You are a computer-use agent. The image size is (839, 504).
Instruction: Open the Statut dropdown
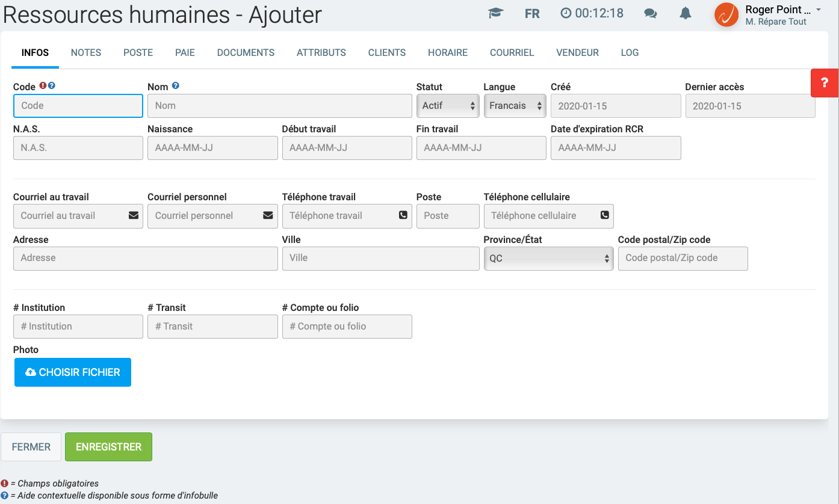pos(448,106)
